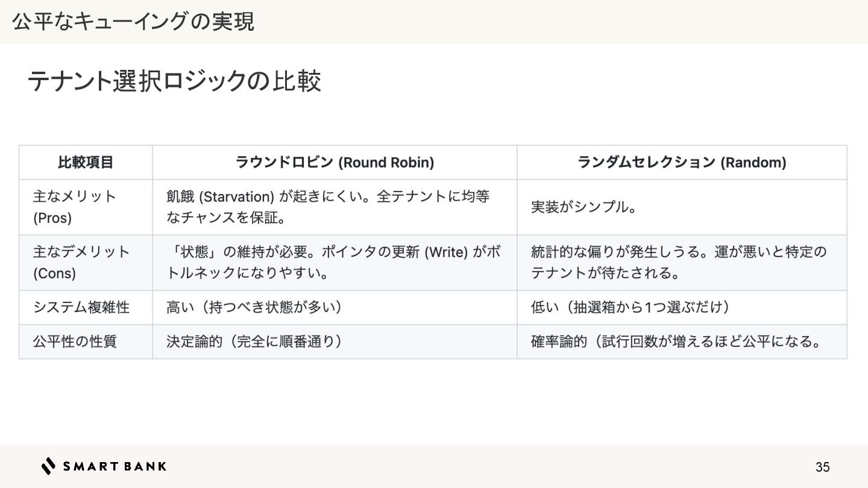Click the 主なデメリット (Cons) row label
868x488 pixels.
(86, 263)
